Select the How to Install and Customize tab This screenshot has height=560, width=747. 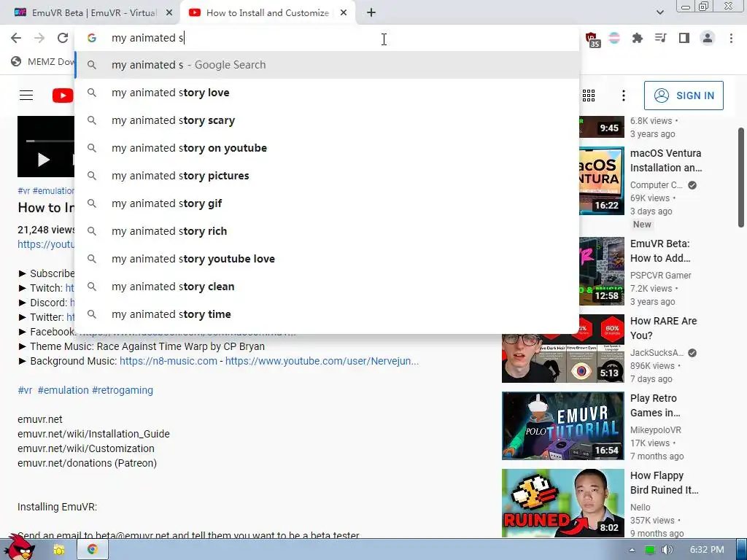[x=268, y=13]
